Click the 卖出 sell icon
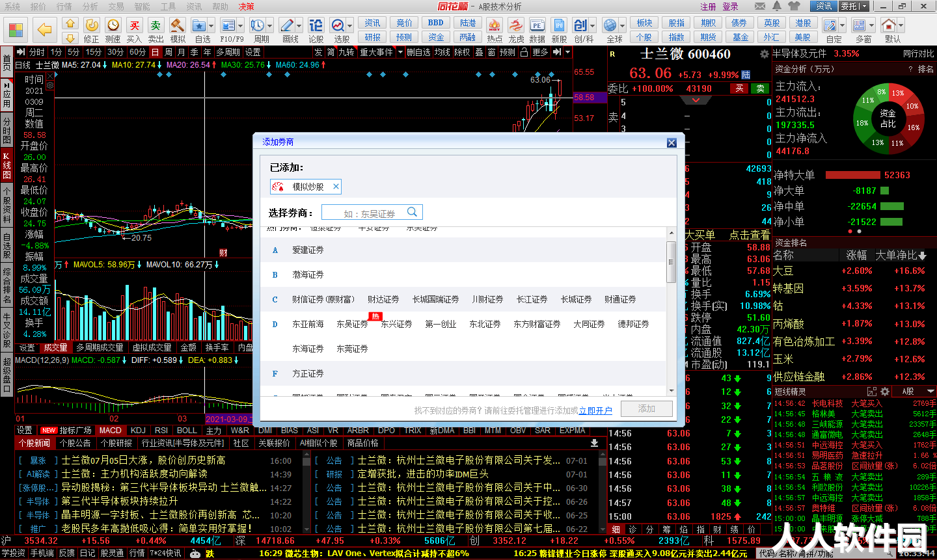 point(156,25)
